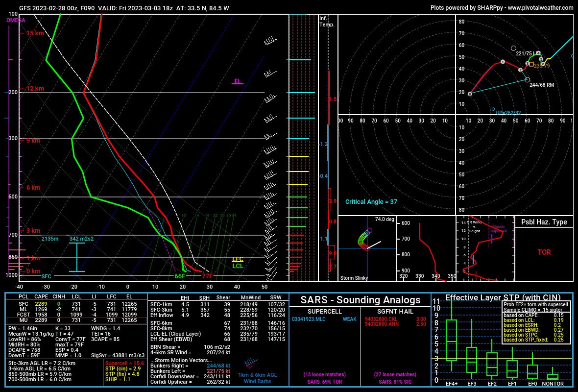Open the pivotalweather.com credit link
Image resolution: width=578 pixels, height=392 pixels.
point(540,7)
